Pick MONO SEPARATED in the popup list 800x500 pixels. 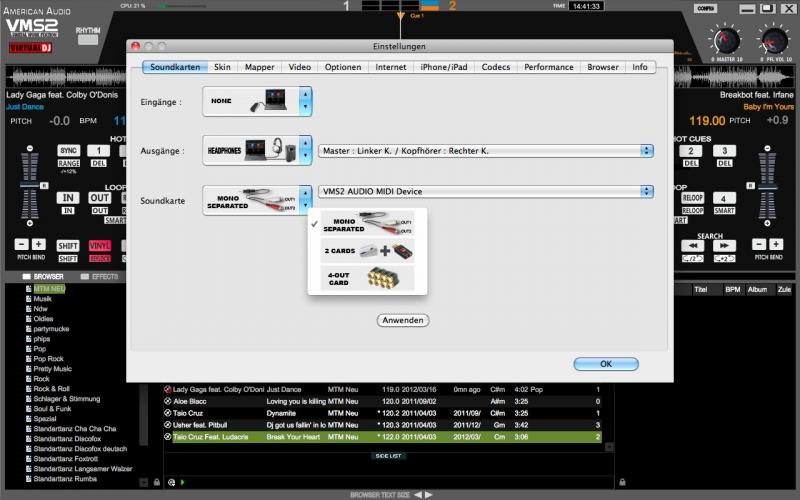click(x=367, y=224)
